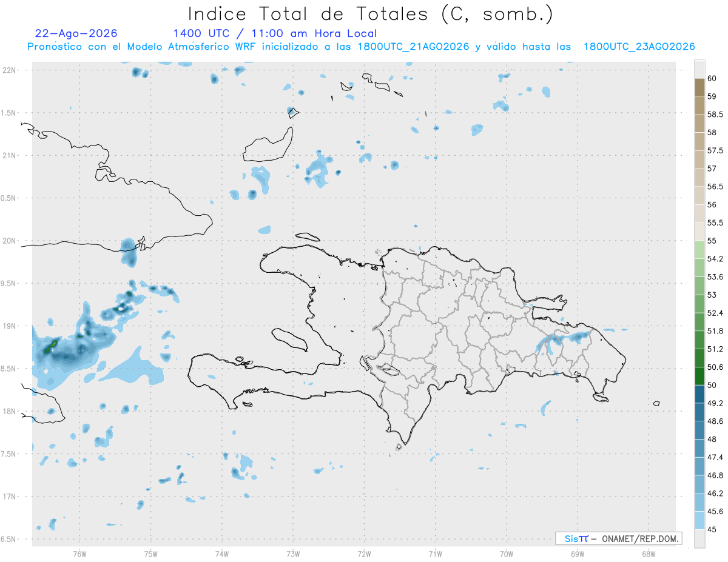
Task: Click the colorbar value '55.5'
Action: [x=715, y=222]
